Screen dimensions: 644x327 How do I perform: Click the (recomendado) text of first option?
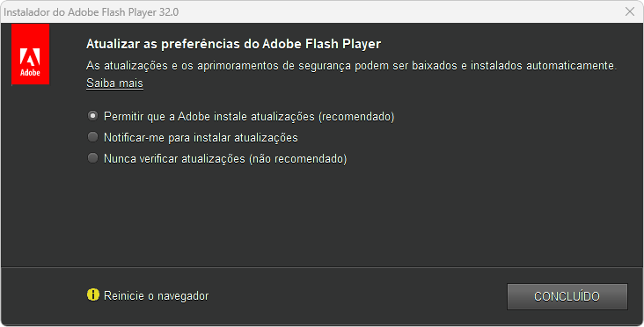[356, 117]
